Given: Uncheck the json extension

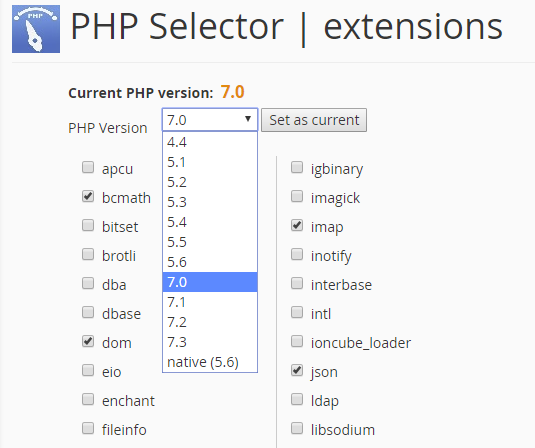Looking at the screenshot, I should [x=297, y=370].
